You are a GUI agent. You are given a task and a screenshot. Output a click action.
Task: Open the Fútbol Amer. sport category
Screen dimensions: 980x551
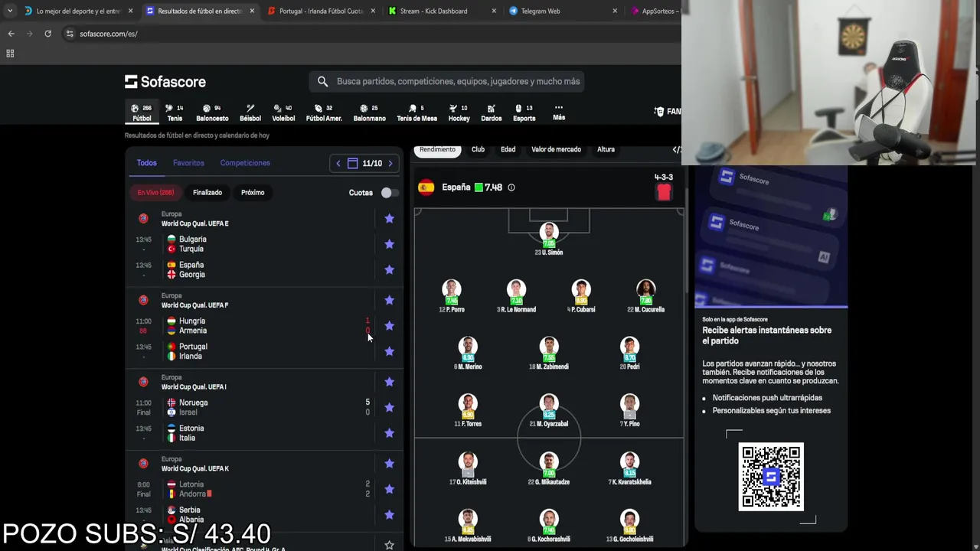coord(324,112)
